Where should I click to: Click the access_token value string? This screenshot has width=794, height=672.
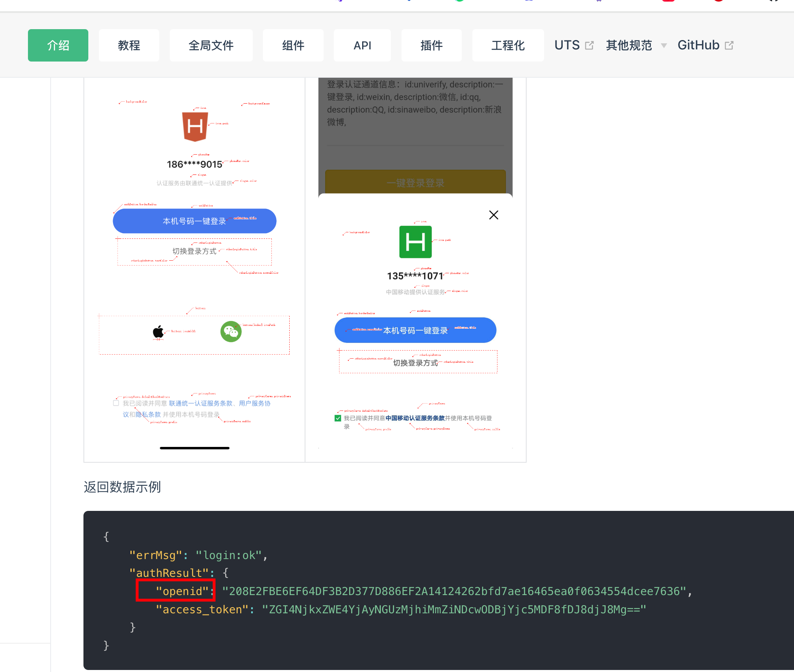(454, 610)
